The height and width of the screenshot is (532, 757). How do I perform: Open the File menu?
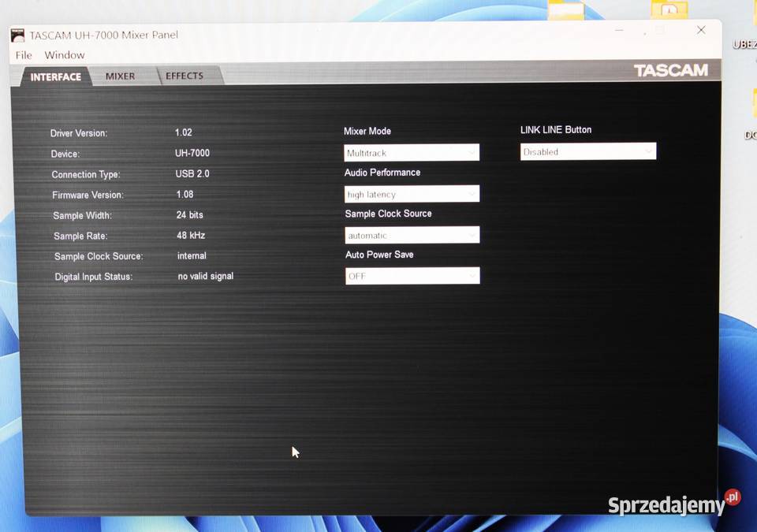coord(24,55)
